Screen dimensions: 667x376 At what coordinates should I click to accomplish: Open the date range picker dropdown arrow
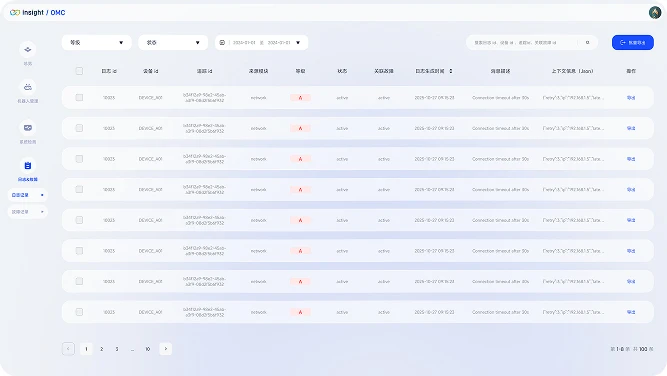point(298,43)
